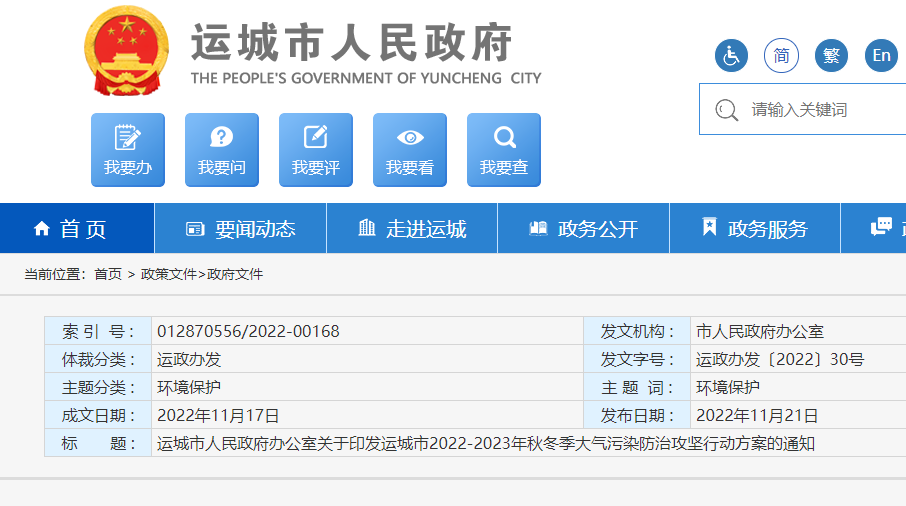This screenshot has height=506, width=906.
Task: Switch to Simplified Chinese (简)
Action: 781,55
